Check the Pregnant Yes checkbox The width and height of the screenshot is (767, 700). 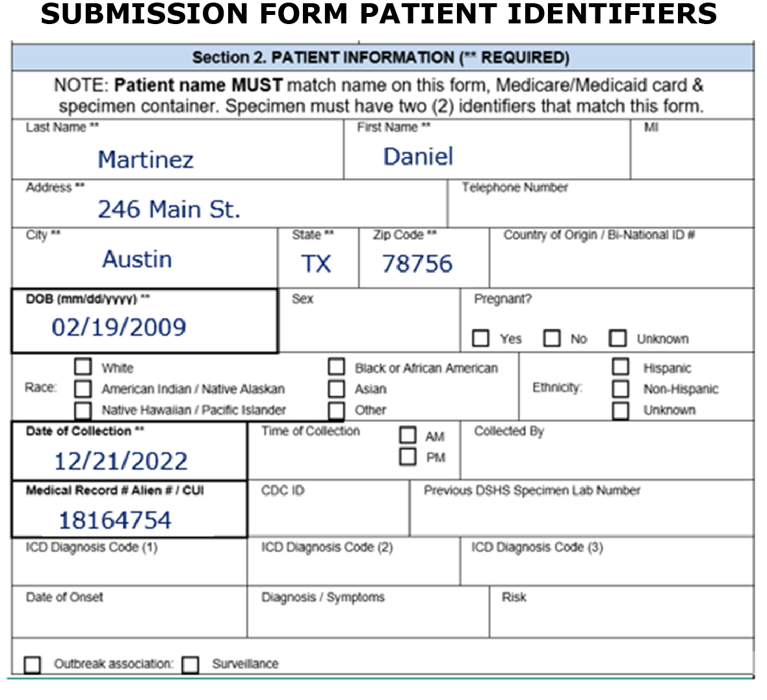coord(481,338)
